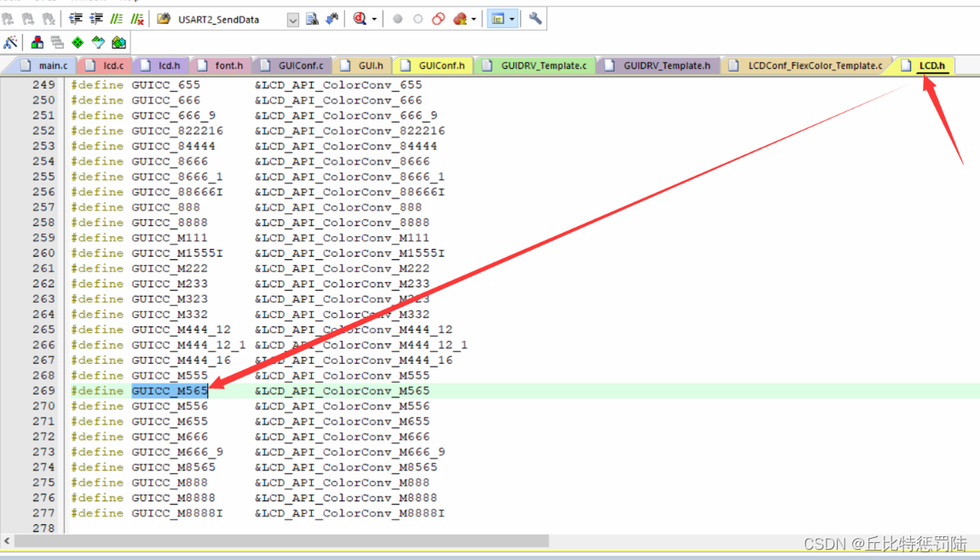This screenshot has height=560, width=980.
Task: Clear all bookmarks toolbar icon
Action: (x=48, y=20)
